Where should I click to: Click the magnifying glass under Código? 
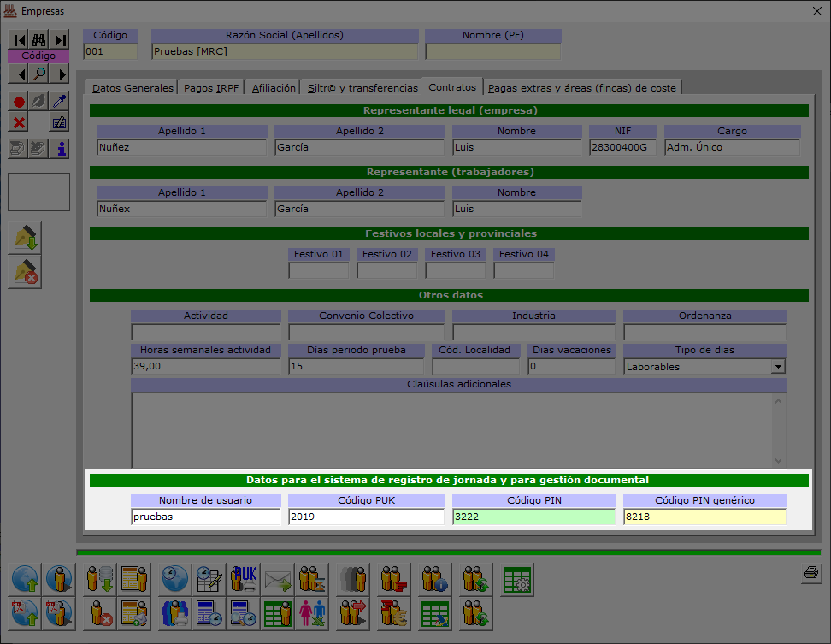pos(38,74)
